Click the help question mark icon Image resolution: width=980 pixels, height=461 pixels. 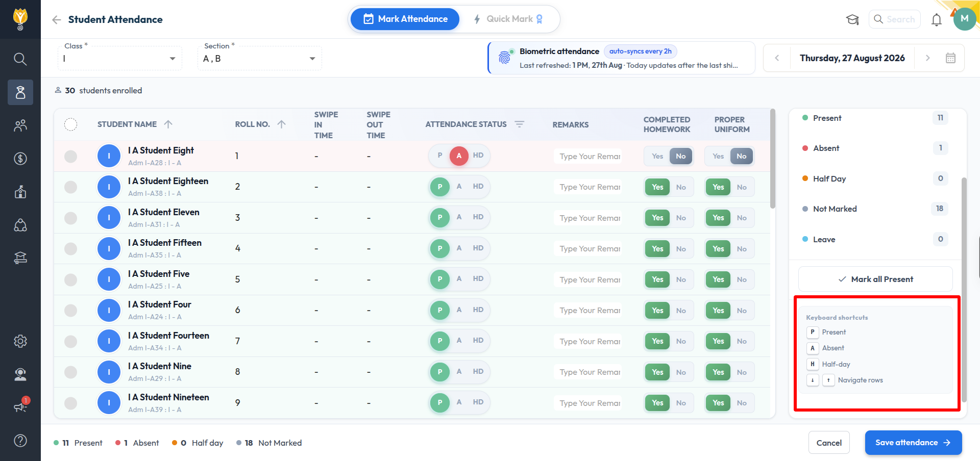pos(20,441)
